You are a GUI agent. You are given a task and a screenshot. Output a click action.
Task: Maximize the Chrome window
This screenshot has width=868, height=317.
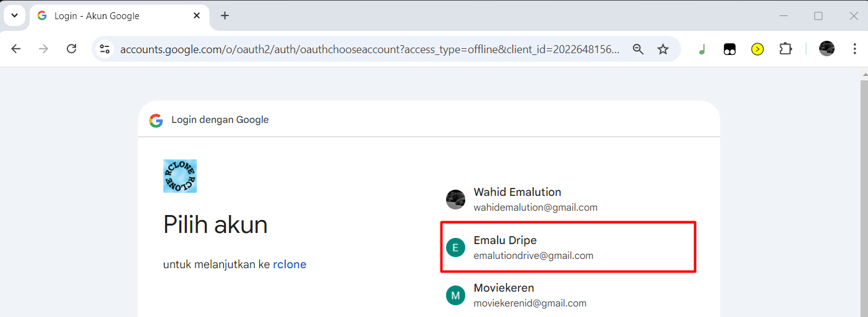819,15
